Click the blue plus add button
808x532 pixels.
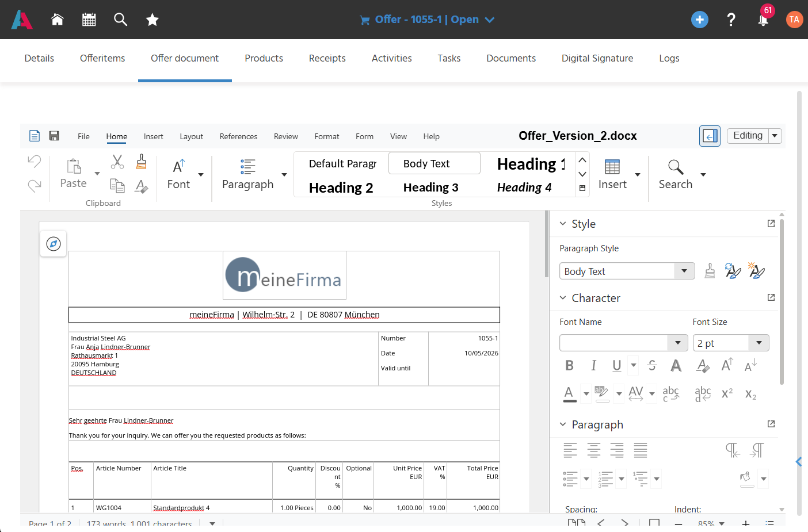(699, 20)
